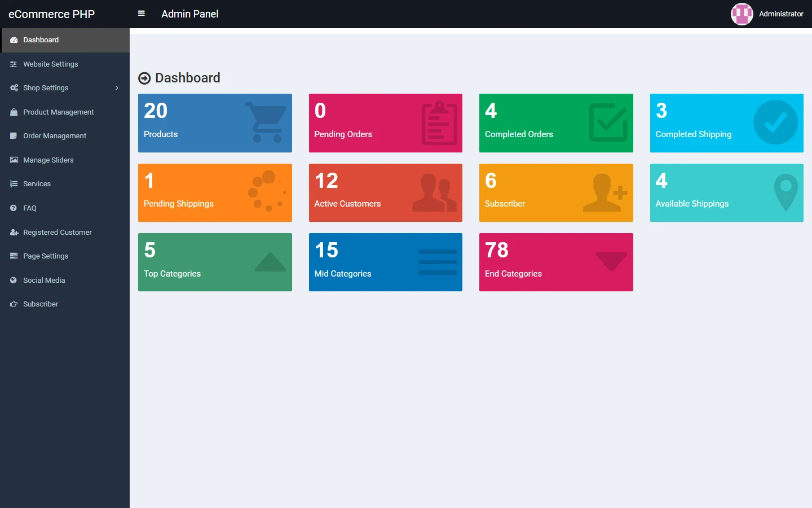Click the Order Management note icon
This screenshot has width=812, height=508.
tap(14, 136)
